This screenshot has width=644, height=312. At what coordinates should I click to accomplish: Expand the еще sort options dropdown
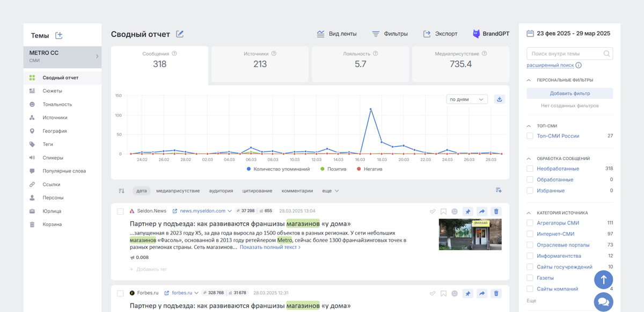(330, 191)
